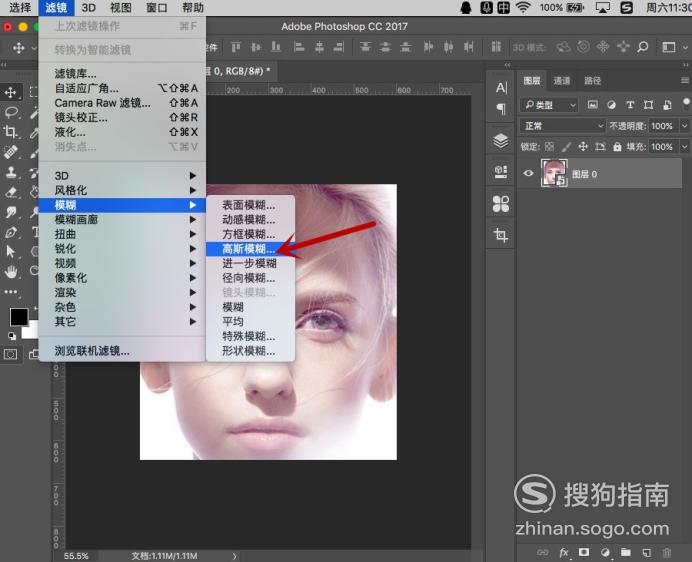Select the Healing Brush tool
Image resolution: width=692 pixels, height=562 pixels.
pos(11,152)
